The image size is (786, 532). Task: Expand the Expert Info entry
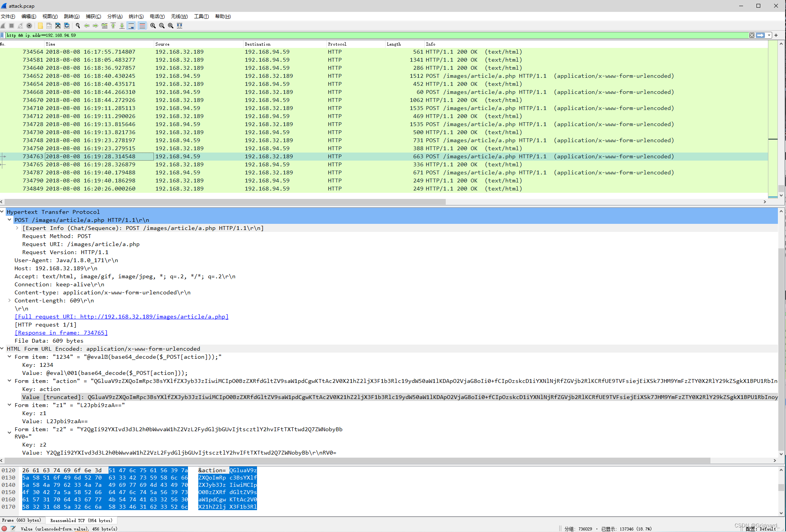17,228
